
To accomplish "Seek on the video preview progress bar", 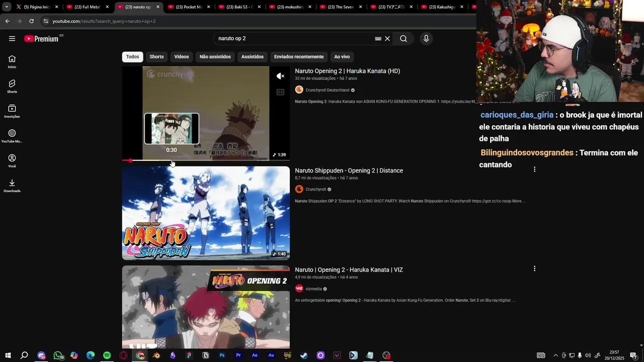I will [206, 160].
